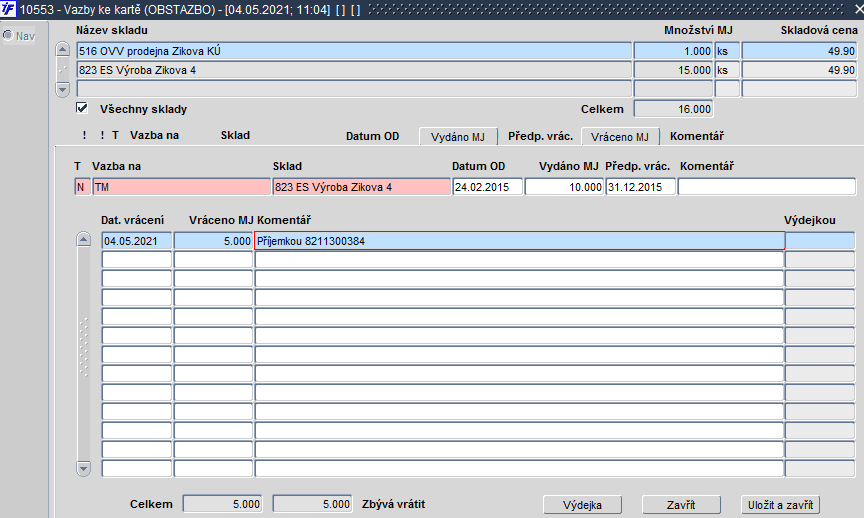Viewport: 864px width, 518px height.
Task: Toggle the Všechny sklady checkbox
Action: point(82,108)
